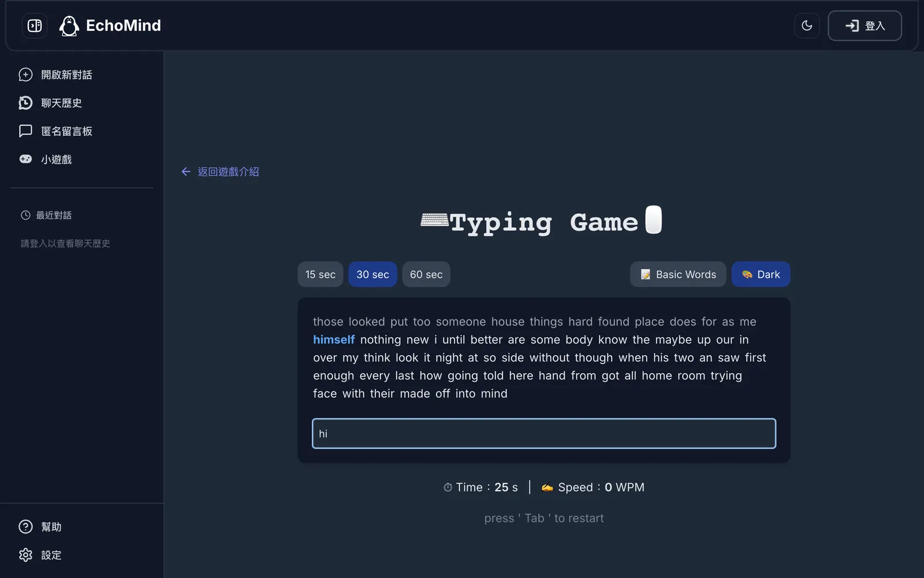Click the back arrow icon
The image size is (924, 578).
pos(186,172)
